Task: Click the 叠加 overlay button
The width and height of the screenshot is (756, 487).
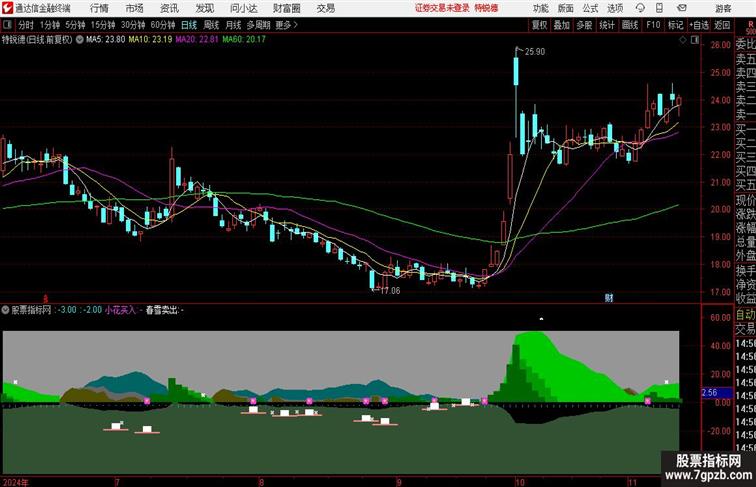Action: (561, 25)
